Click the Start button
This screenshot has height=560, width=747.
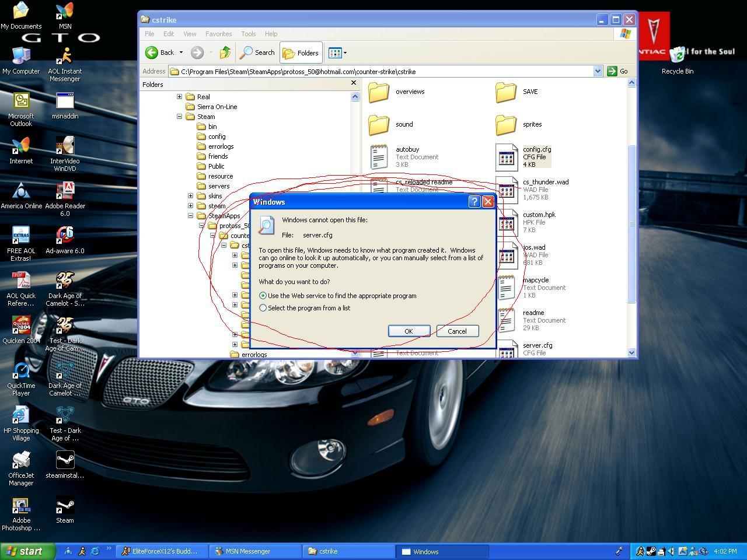[27, 551]
